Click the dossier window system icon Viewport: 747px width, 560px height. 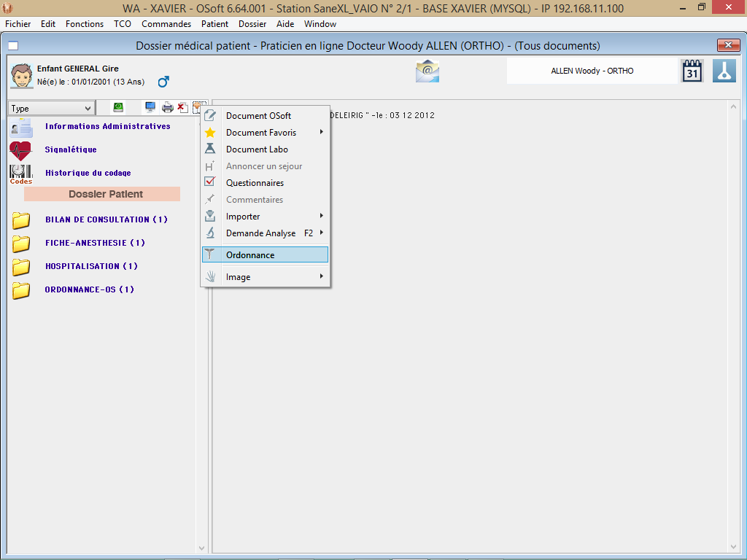tap(13, 46)
